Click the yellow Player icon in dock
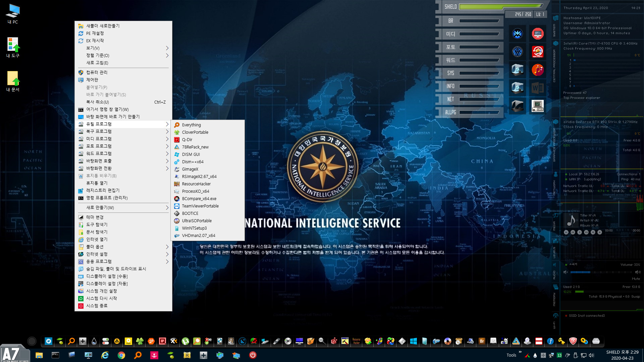The image size is (644, 362). (128, 341)
